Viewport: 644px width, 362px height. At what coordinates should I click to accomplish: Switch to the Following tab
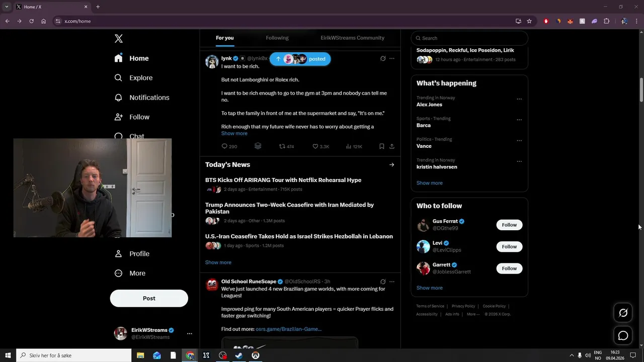[x=277, y=38]
